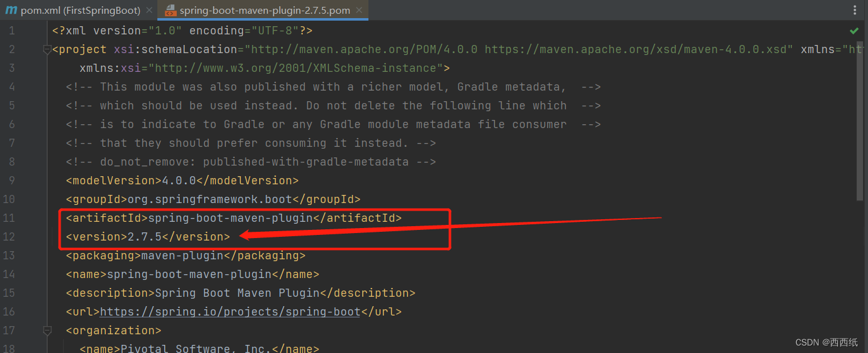Click packaging value maven-plugin
Viewport: 868px width, 353px height.
pyautogui.click(x=182, y=255)
